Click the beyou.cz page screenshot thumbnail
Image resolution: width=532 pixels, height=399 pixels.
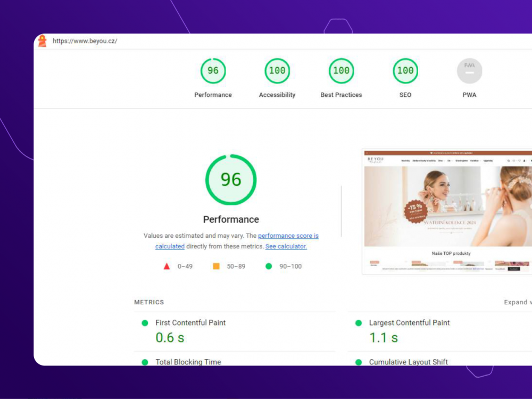(447, 211)
